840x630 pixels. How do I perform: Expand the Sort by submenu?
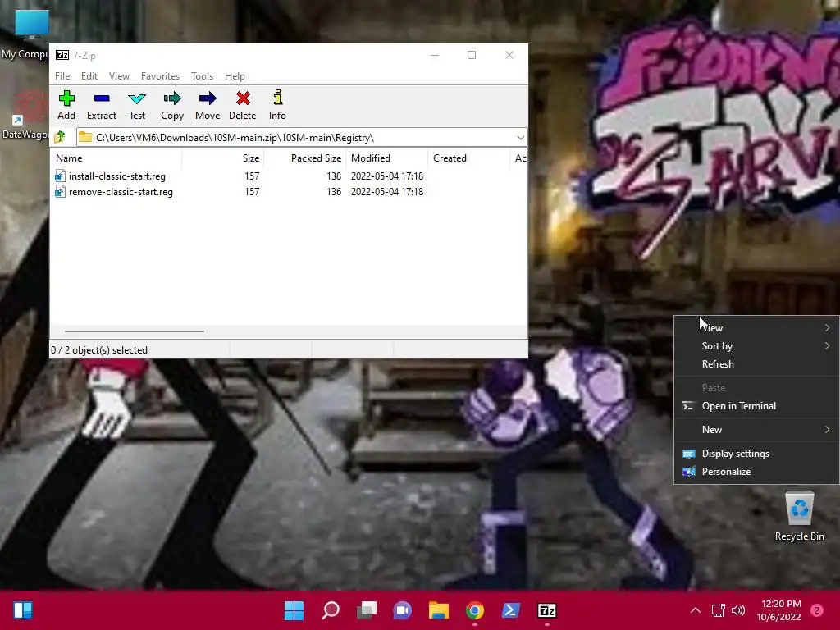756,346
